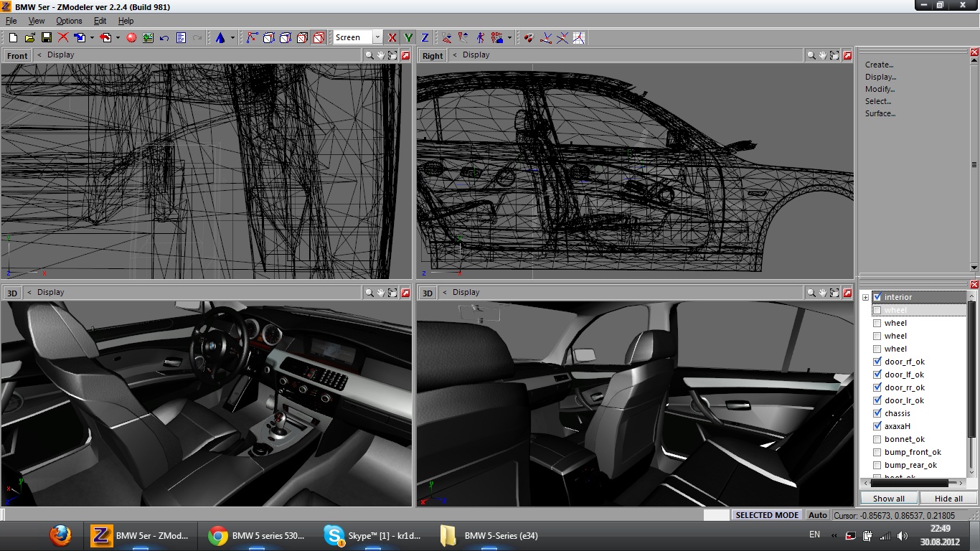
Task: Open the File menu
Action: [x=11, y=21]
